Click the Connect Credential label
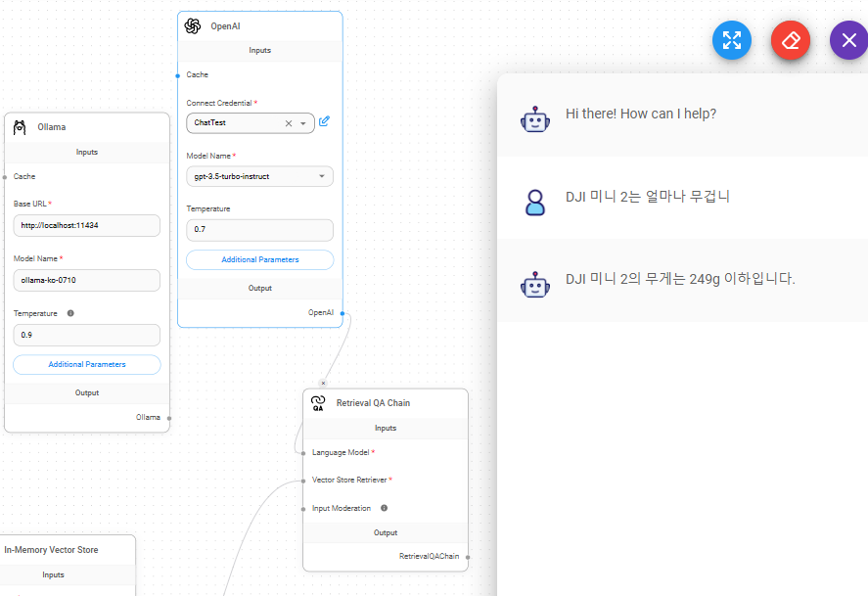 pos(218,103)
